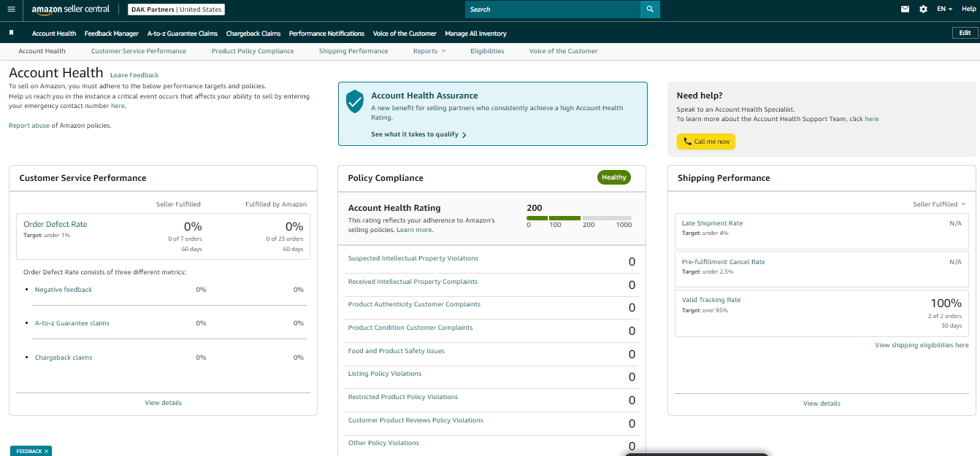Open A-to-z Guarantee claims metric
This screenshot has height=456, width=980.
point(72,323)
